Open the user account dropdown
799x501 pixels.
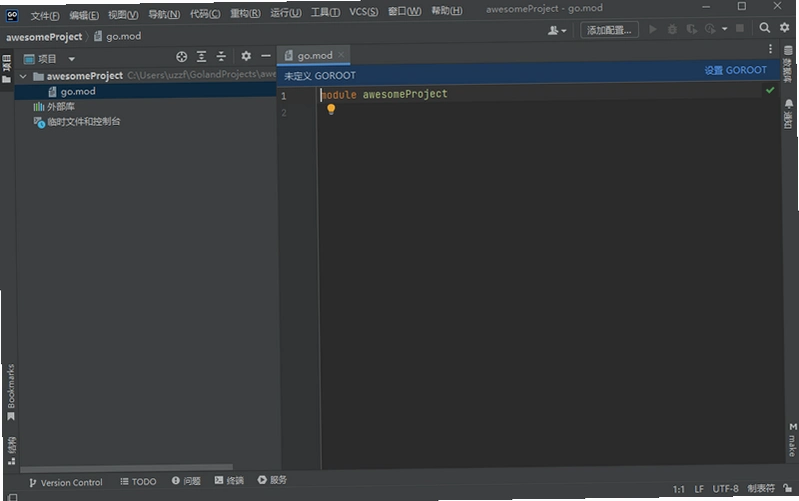click(x=557, y=31)
